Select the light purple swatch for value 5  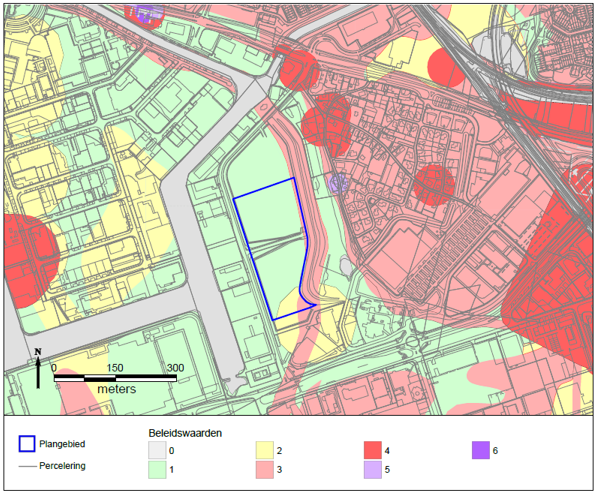[373, 469]
